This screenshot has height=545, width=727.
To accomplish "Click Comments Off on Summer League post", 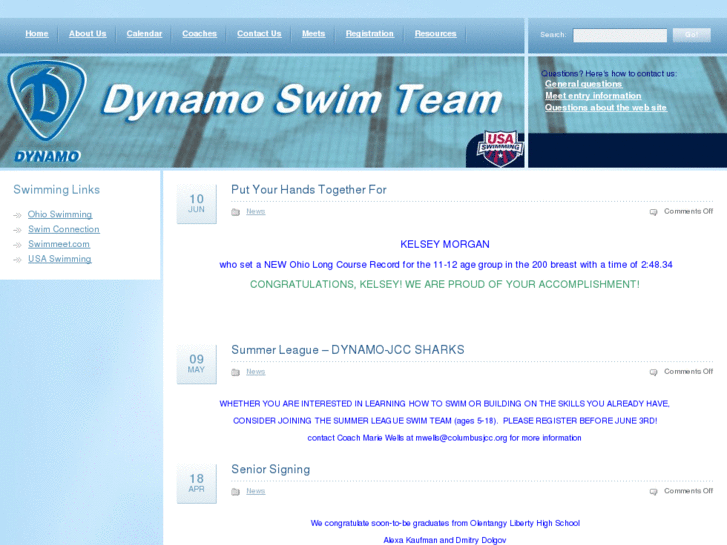I will (689, 371).
